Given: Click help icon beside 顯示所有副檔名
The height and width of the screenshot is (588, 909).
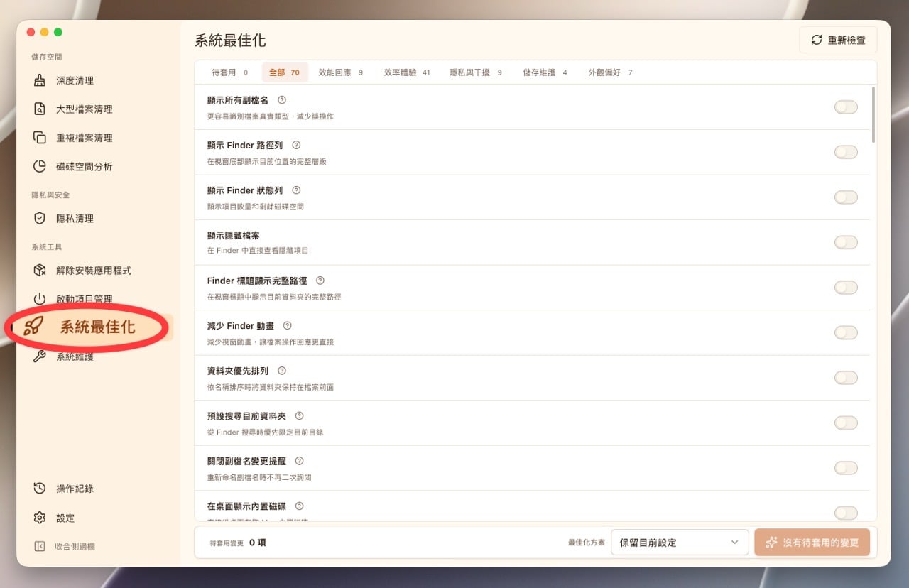Looking at the screenshot, I should 282,100.
